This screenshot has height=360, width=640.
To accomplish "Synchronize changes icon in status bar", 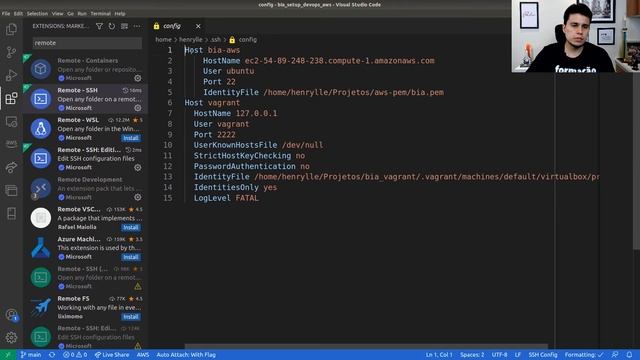I will pyautogui.click(x=52, y=355).
